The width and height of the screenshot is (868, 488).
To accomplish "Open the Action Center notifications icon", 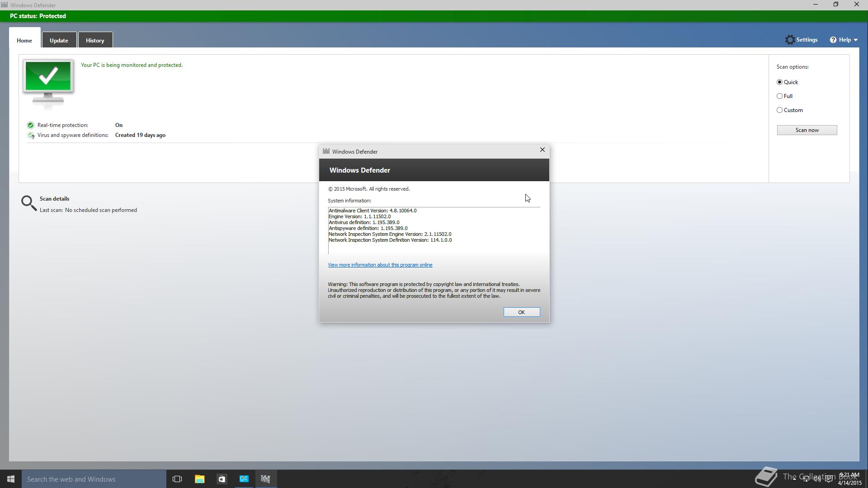I will pos(829,479).
